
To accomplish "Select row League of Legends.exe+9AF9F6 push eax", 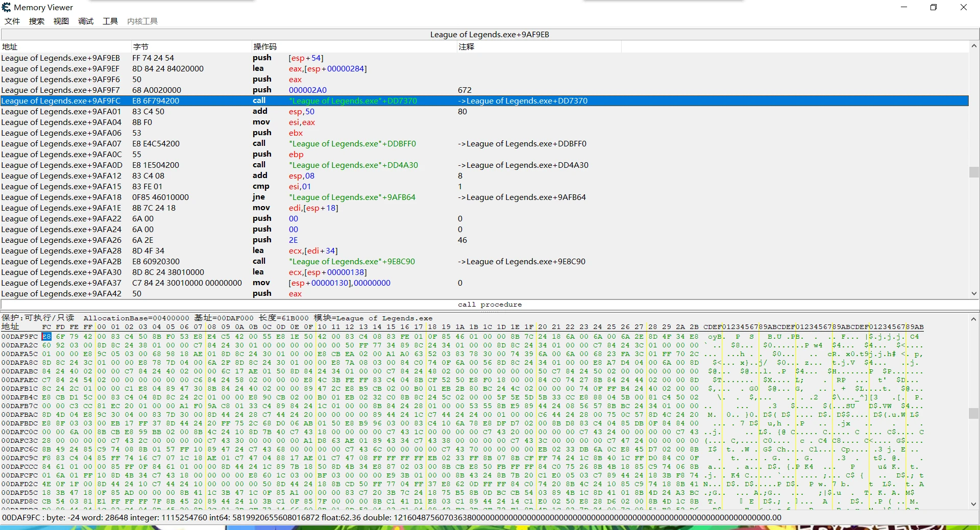I will 484,79.
